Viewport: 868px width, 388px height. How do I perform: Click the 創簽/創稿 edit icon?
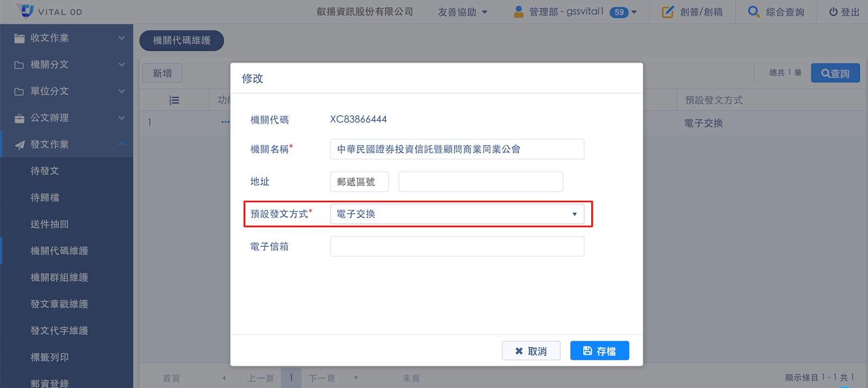[x=667, y=12]
